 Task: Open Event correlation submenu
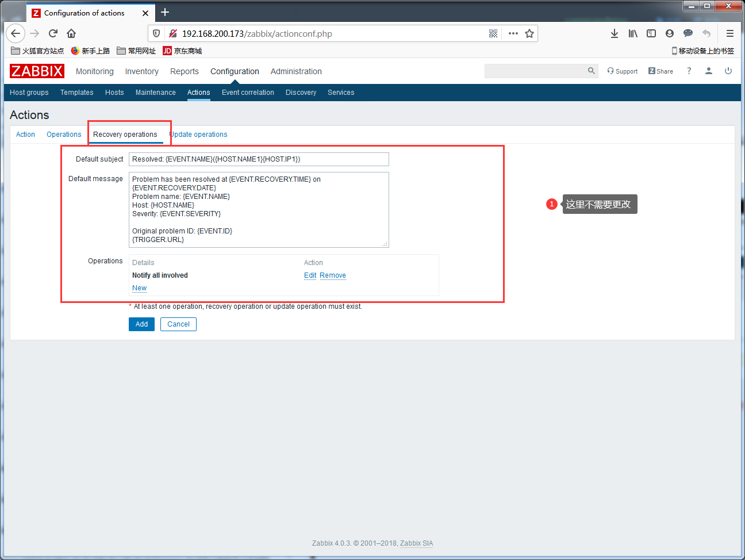(x=248, y=93)
